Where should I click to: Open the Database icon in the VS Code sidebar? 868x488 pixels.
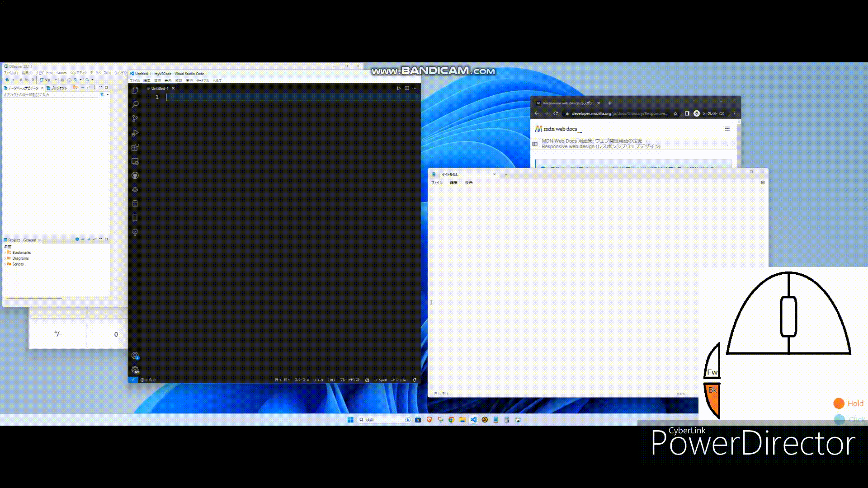click(x=135, y=204)
